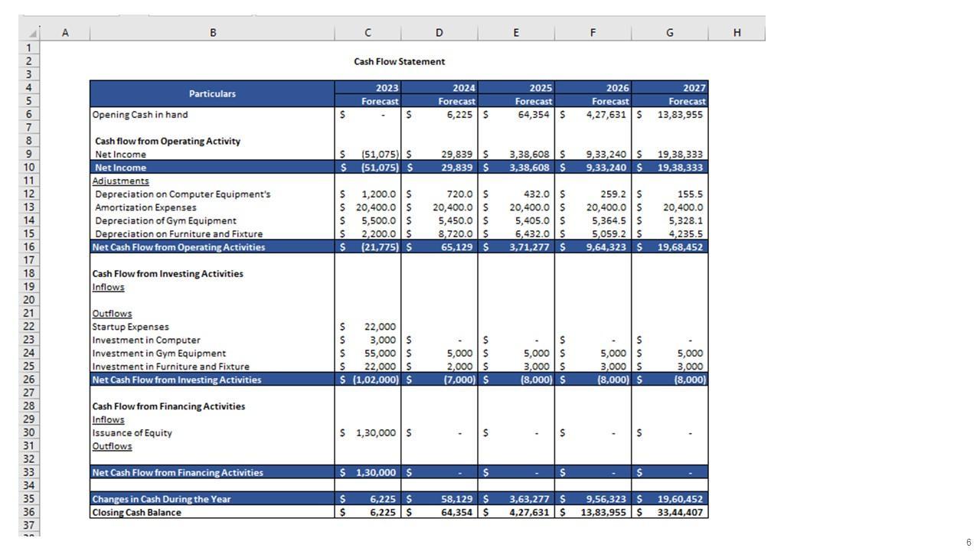980x551 pixels.
Task: Select column C header
Action: point(367,32)
